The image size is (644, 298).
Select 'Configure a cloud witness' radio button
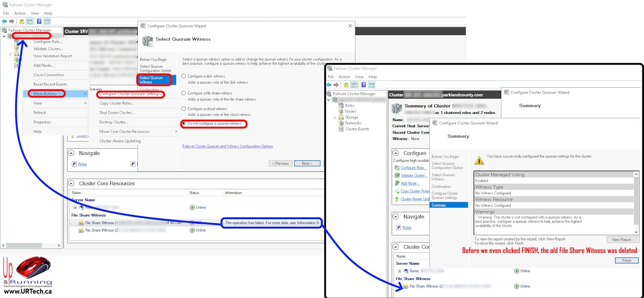(184, 109)
